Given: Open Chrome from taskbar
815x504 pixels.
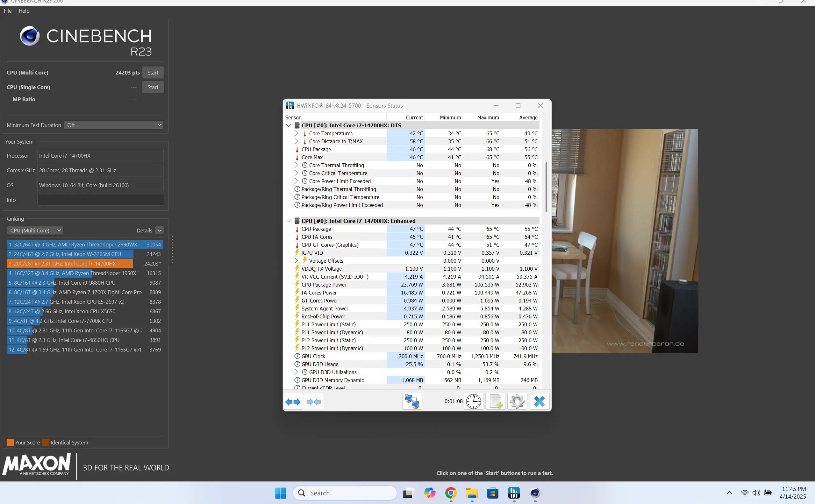Looking at the screenshot, I should point(451,493).
